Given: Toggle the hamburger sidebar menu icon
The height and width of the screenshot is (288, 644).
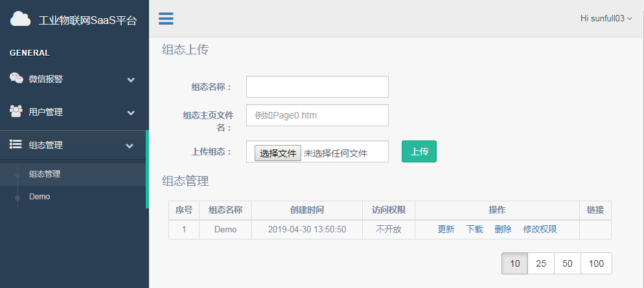Looking at the screenshot, I should tap(166, 19).
